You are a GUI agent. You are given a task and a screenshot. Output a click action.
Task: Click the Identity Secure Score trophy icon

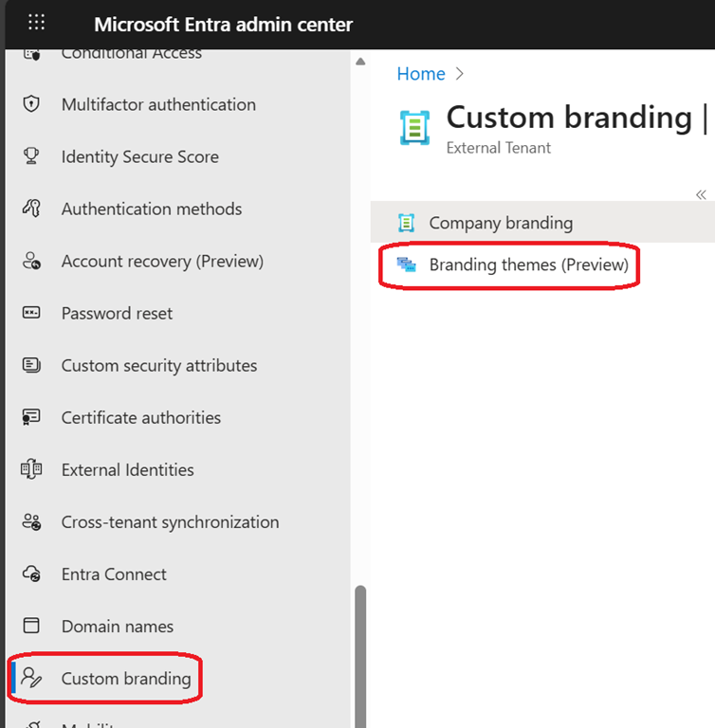click(31, 156)
